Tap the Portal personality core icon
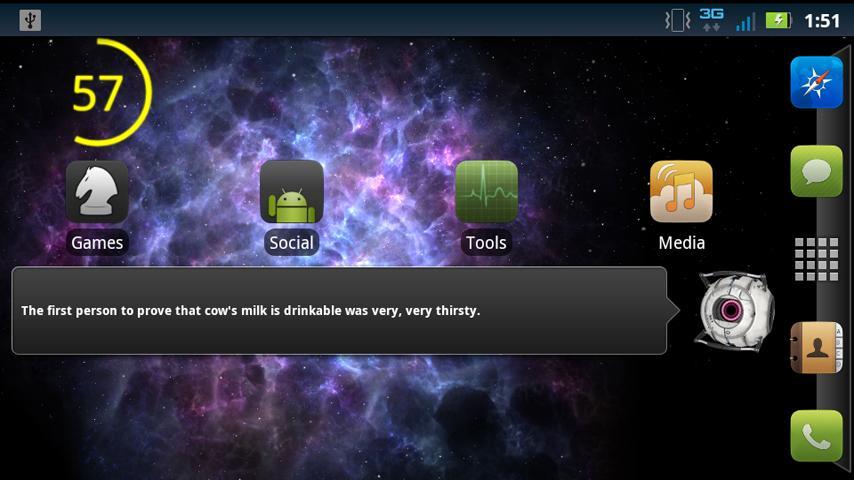This screenshot has width=854, height=480. point(733,311)
